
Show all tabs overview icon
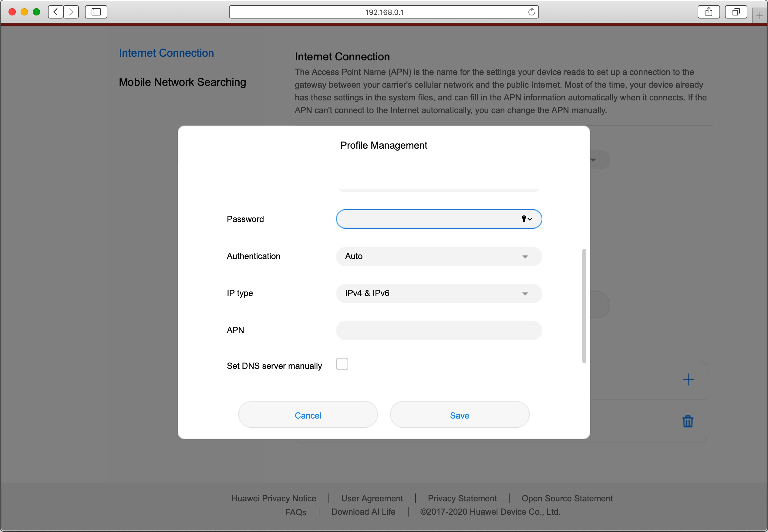click(736, 12)
